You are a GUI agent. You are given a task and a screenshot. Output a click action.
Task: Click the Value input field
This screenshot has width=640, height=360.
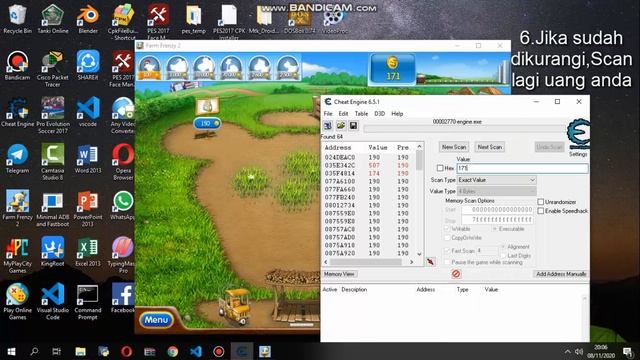(522, 168)
